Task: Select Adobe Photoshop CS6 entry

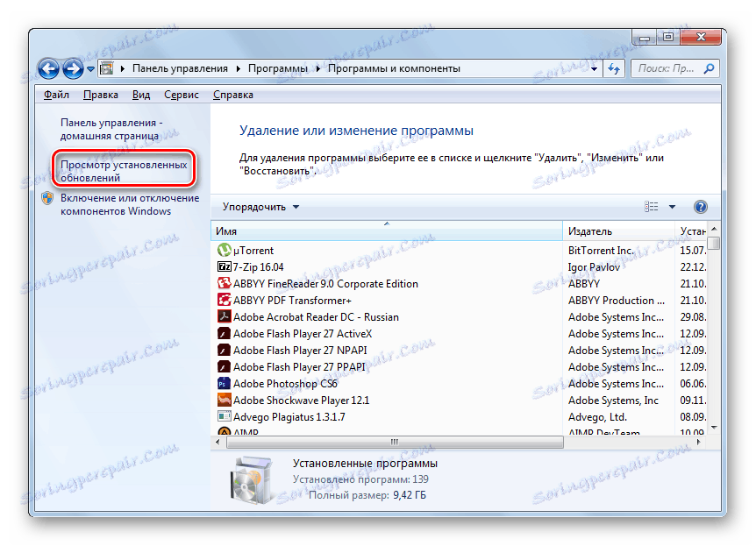Action: pos(285,384)
